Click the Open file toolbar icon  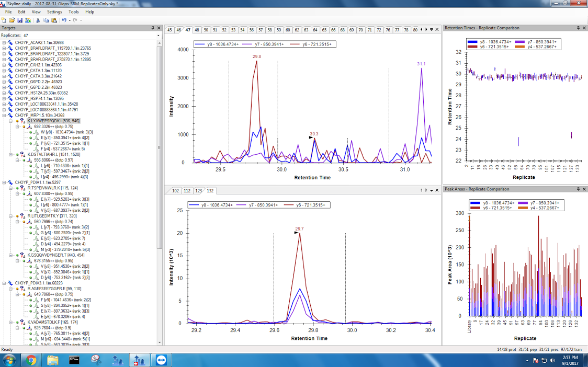coord(12,20)
